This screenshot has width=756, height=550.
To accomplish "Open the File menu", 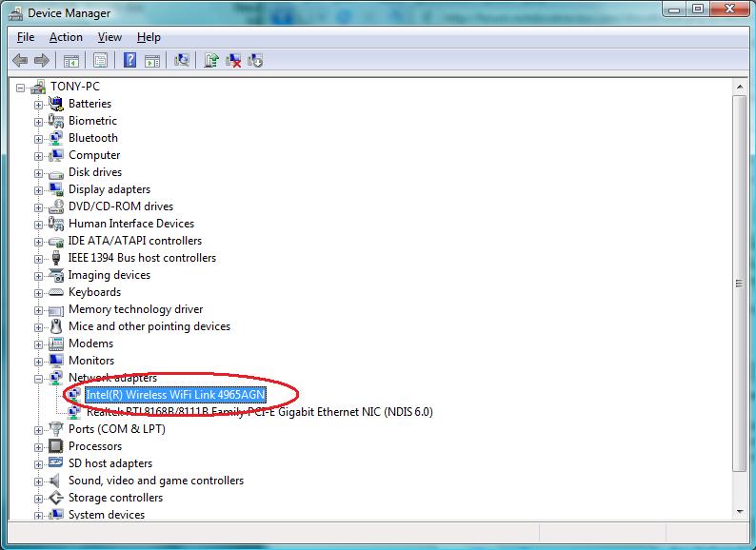I will (26, 37).
